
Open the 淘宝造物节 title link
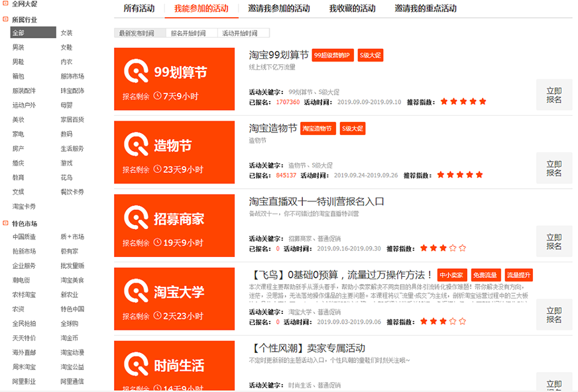(273, 128)
